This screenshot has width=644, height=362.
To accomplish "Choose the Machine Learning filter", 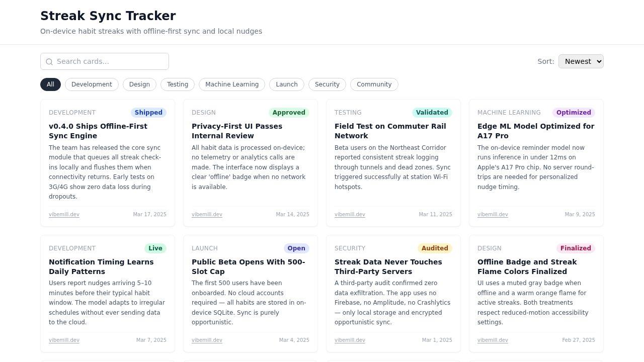I will click(x=232, y=84).
